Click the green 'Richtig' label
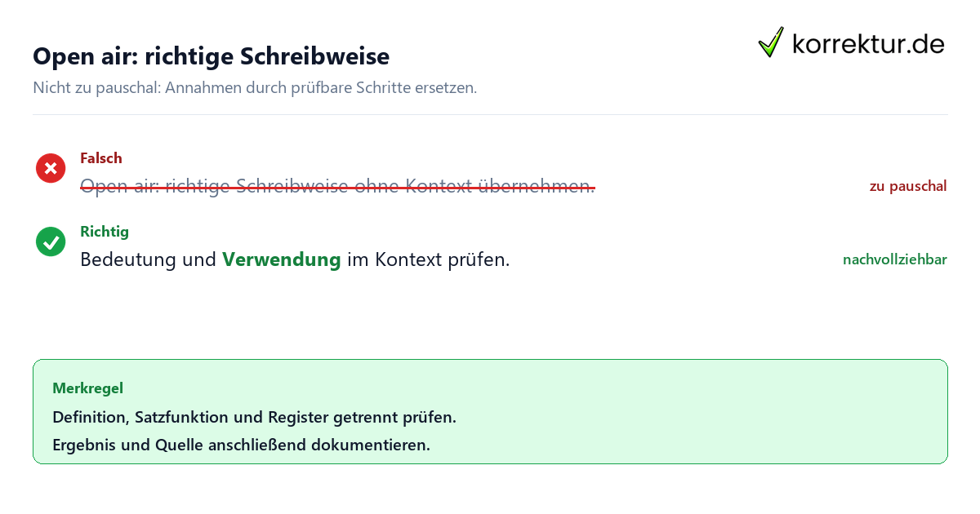The image size is (980, 514). [105, 232]
